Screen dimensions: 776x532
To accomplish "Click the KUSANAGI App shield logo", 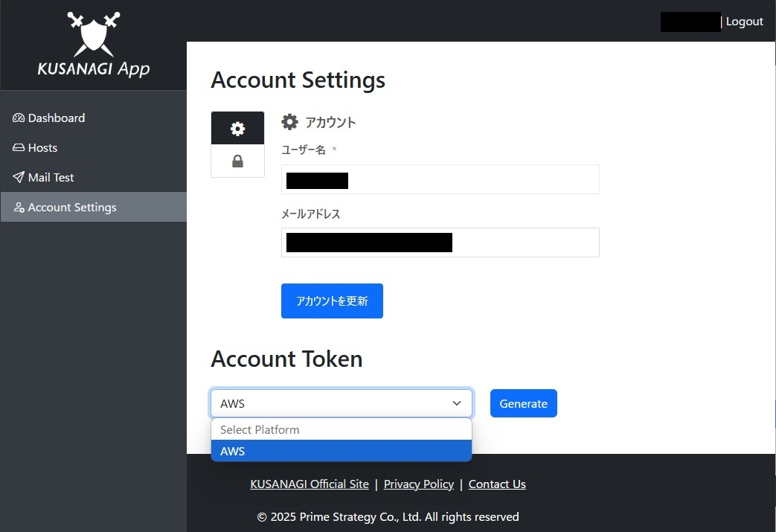I will pos(93,33).
